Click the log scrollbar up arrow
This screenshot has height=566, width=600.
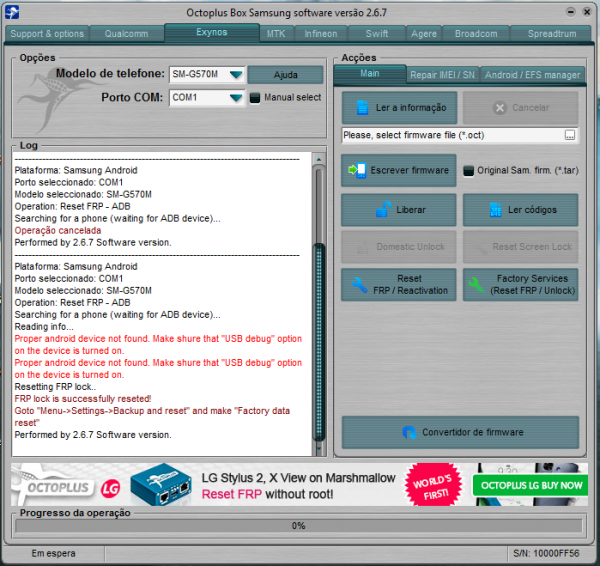(319, 159)
